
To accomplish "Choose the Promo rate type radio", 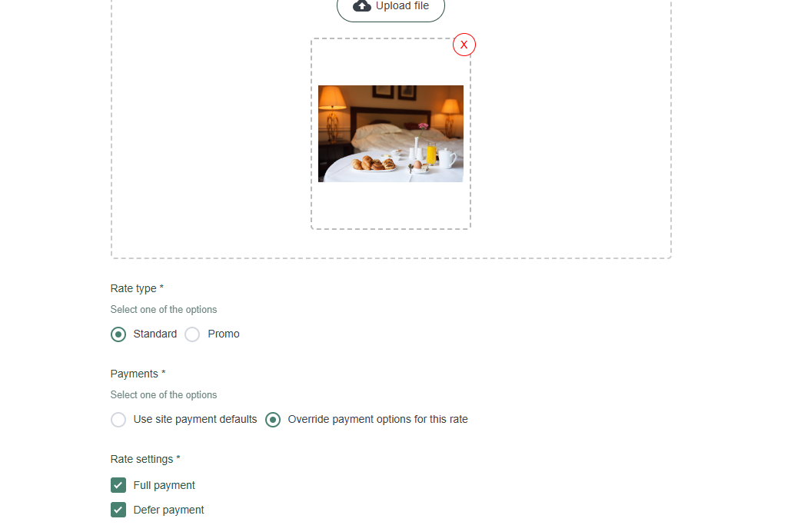I will point(192,334).
